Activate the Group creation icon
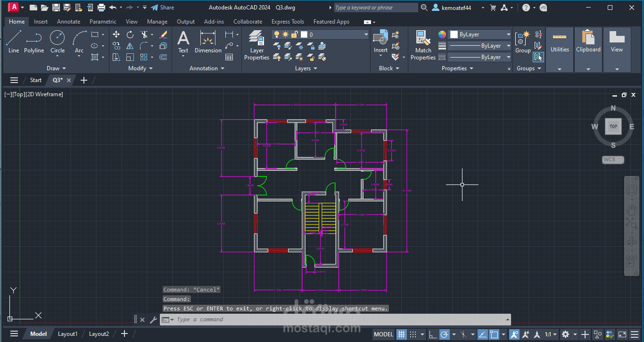 (522, 39)
